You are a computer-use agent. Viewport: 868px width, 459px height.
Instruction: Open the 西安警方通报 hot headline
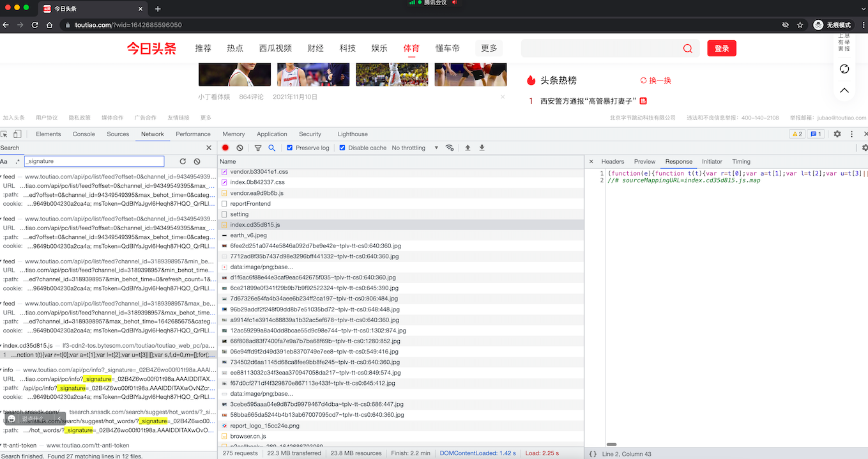tap(588, 101)
